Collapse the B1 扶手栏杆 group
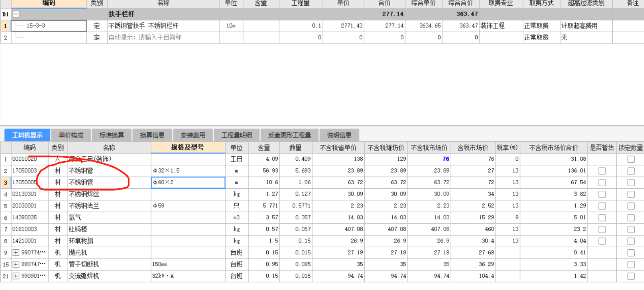The width and height of the screenshot is (644, 290). pos(16,14)
